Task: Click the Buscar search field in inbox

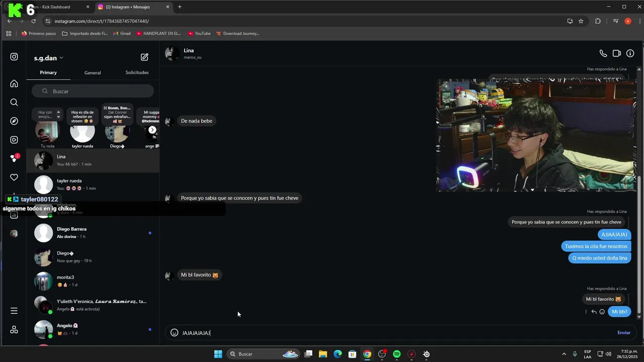Action: (x=93, y=91)
